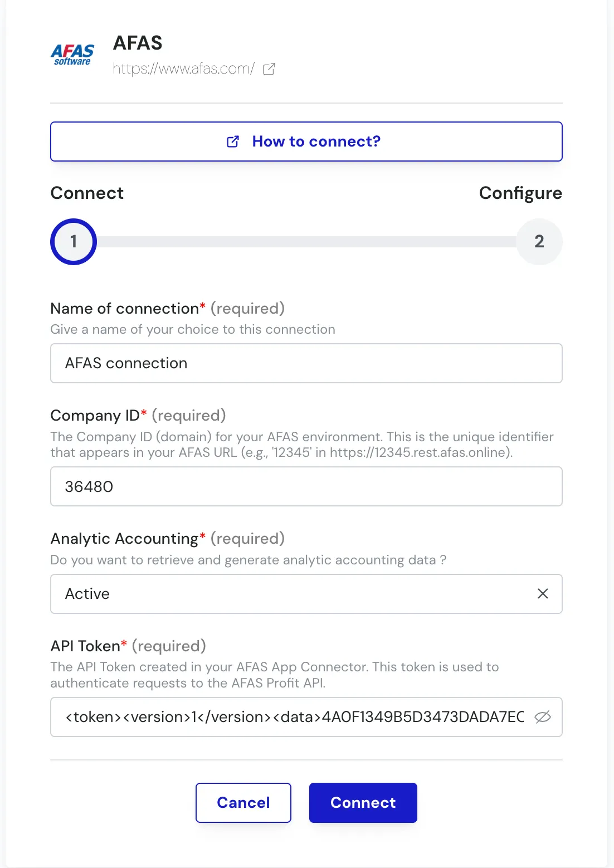The image size is (614, 868).
Task: Click the AFAS software logo
Action: [x=72, y=55]
